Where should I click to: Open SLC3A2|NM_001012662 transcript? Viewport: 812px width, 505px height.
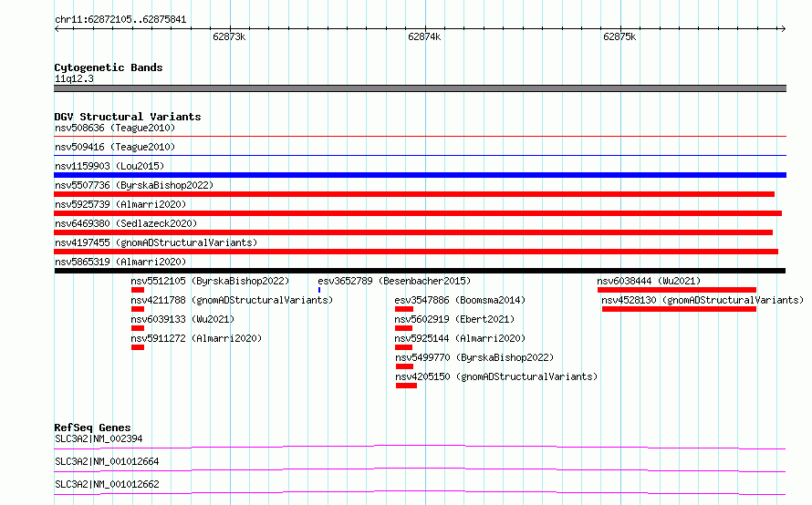[107, 484]
